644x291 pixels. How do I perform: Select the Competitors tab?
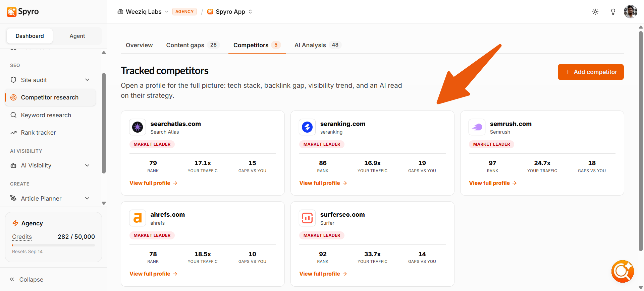pos(257,45)
